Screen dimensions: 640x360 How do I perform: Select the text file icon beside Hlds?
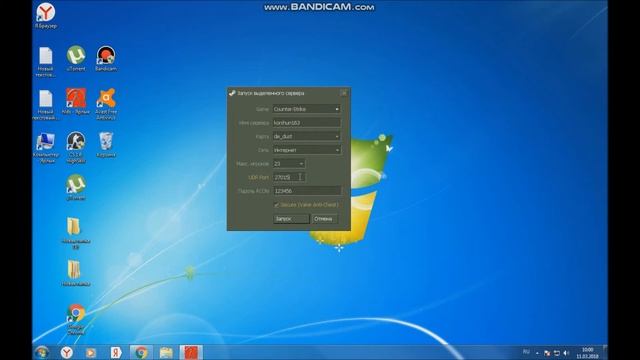pyautogui.click(x=45, y=104)
